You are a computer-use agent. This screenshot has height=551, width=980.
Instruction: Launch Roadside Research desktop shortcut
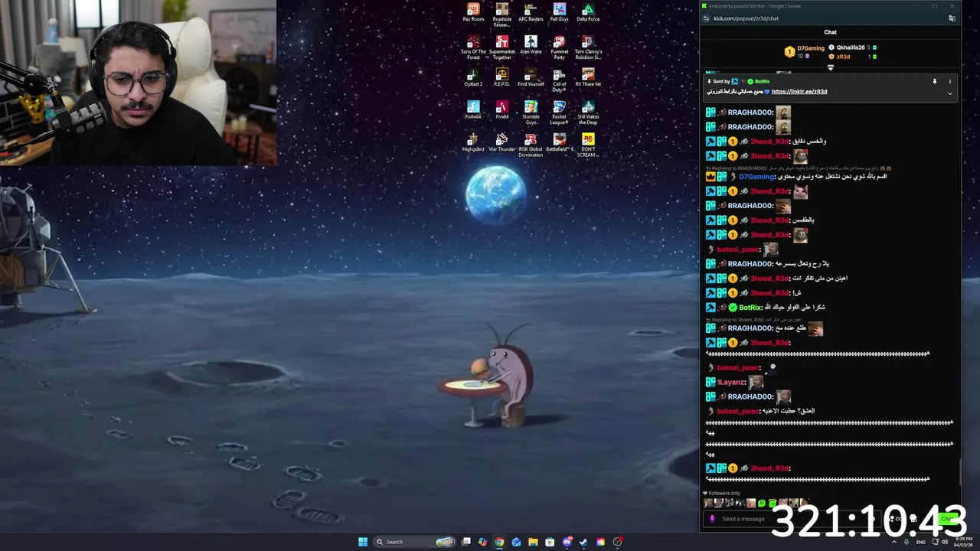[x=502, y=15]
